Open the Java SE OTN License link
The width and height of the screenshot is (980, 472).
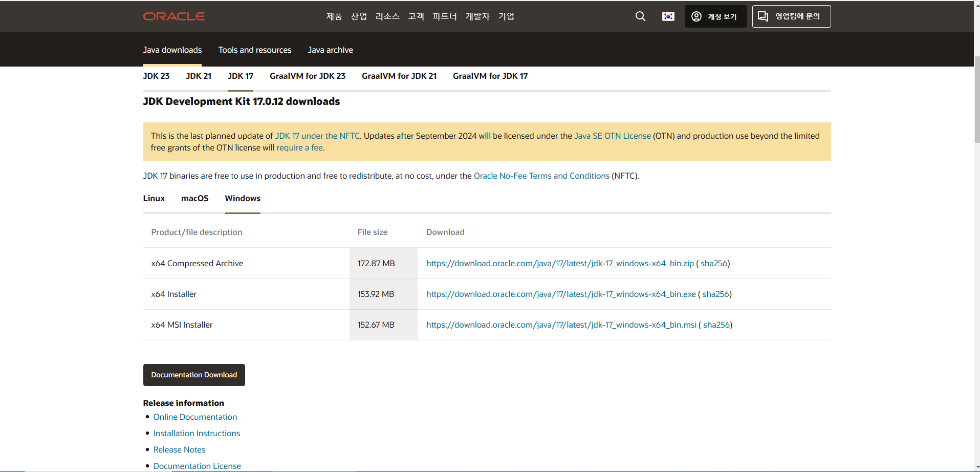coord(613,136)
